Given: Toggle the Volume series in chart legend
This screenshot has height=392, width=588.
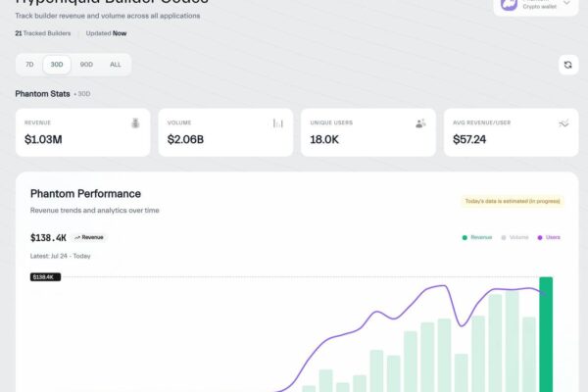Looking at the screenshot, I should click(x=514, y=237).
